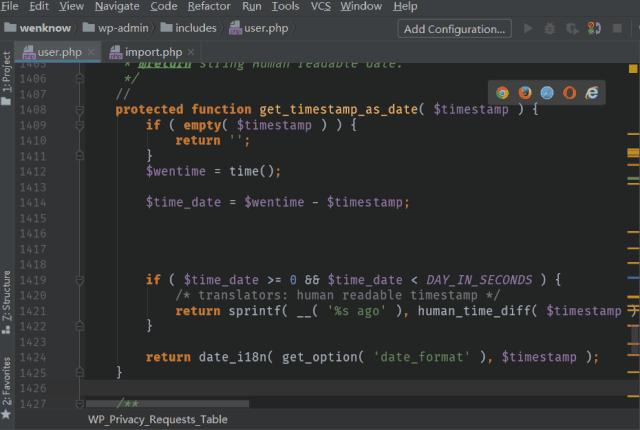640x430 pixels.
Task: Click fold end marker at line 1425
Action: 80,372
